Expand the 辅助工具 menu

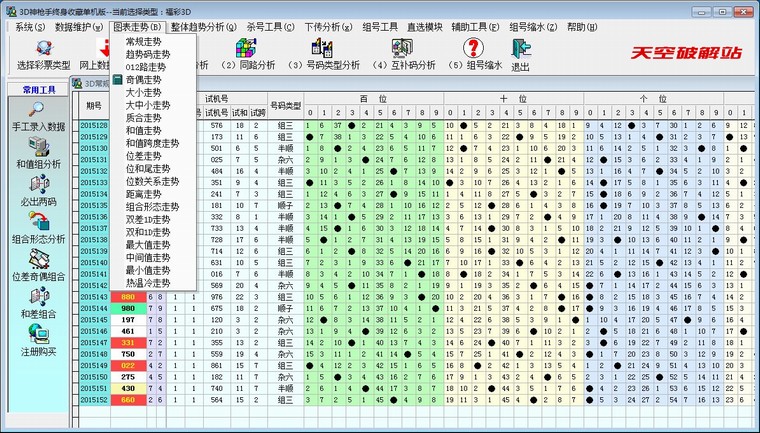point(476,26)
